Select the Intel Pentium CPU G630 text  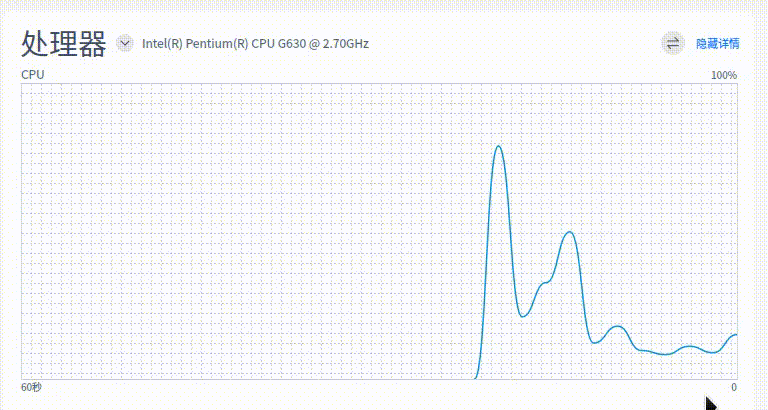coord(255,44)
